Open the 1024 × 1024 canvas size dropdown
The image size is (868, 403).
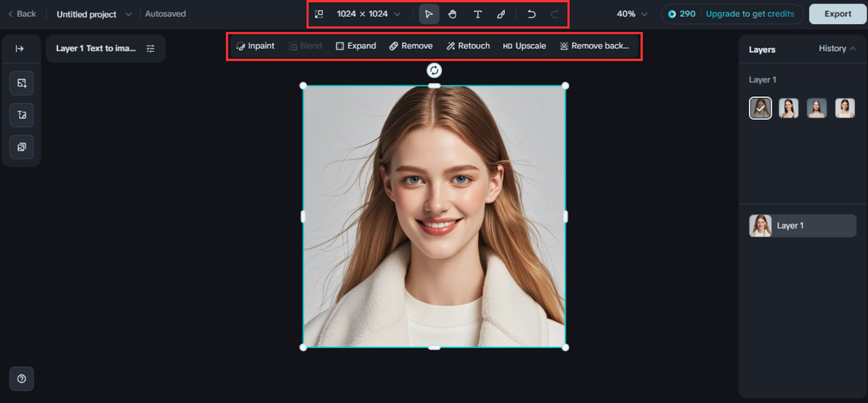(368, 14)
